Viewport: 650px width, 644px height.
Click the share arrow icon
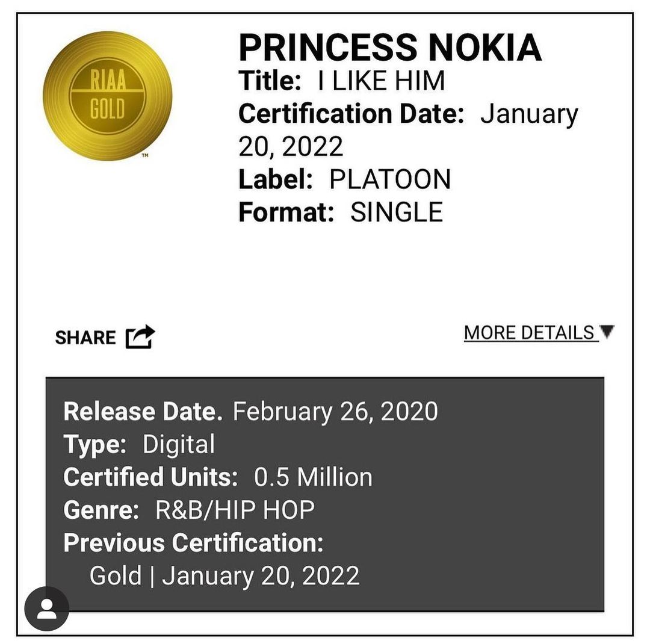[140, 336]
